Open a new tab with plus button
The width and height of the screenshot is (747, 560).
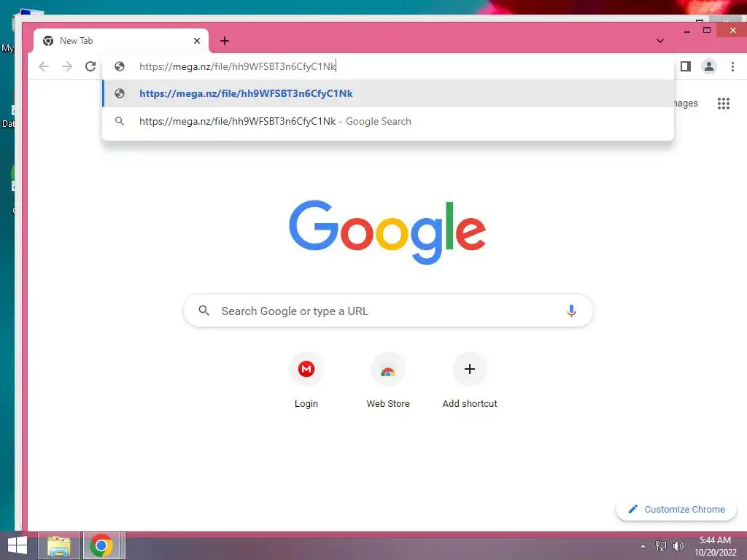tap(225, 41)
